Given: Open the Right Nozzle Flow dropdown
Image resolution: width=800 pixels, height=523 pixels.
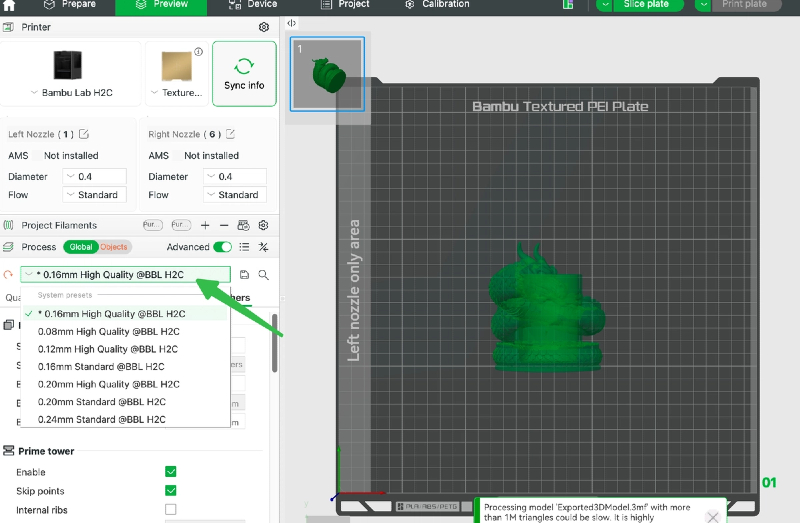Looking at the screenshot, I should tap(235, 195).
